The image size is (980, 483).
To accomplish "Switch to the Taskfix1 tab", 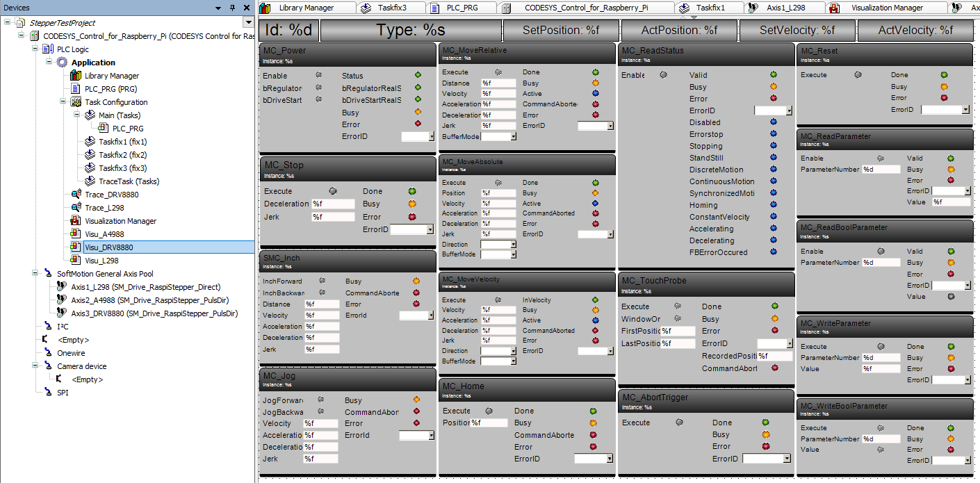I will [x=710, y=8].
